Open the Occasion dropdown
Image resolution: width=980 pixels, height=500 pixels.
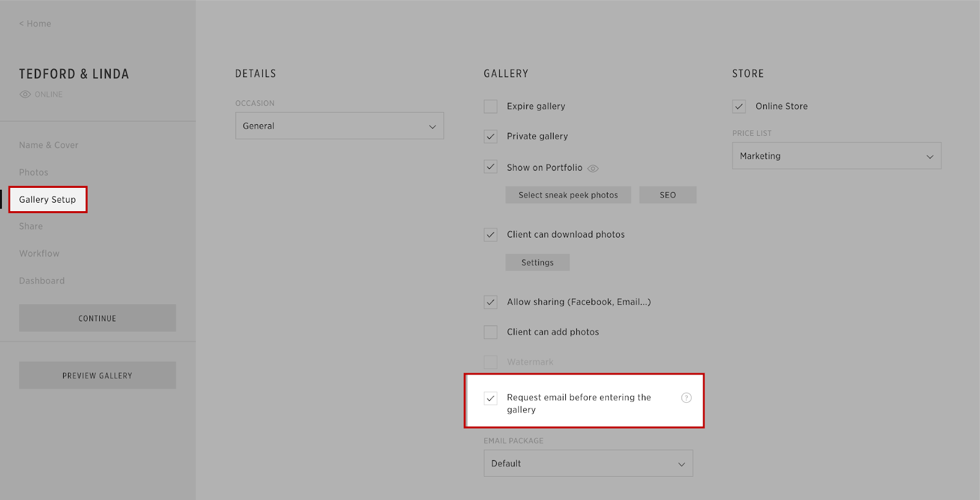click(x=339, y=126)
